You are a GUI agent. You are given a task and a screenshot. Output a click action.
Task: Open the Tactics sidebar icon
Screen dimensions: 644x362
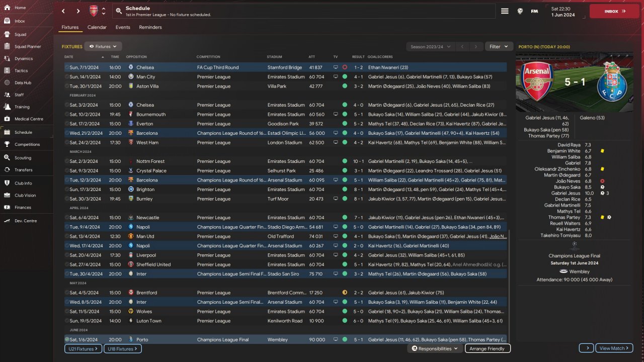pos(7,71)
